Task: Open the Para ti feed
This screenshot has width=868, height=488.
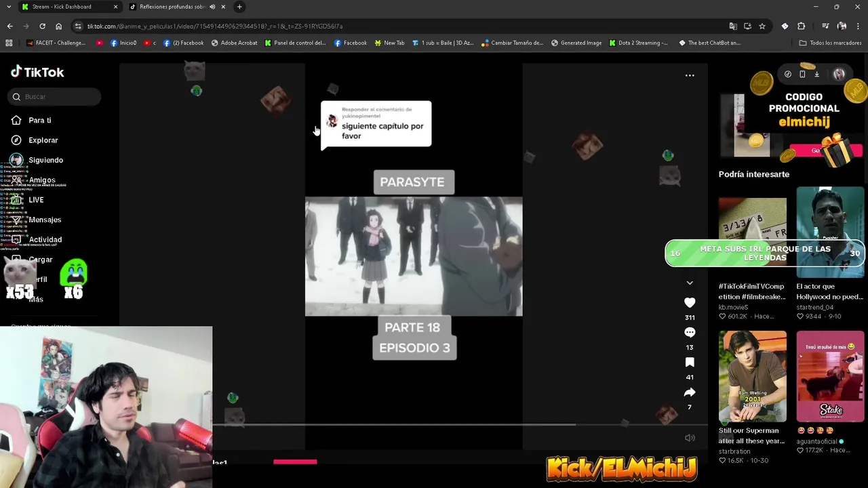Action: click(39, 120)
